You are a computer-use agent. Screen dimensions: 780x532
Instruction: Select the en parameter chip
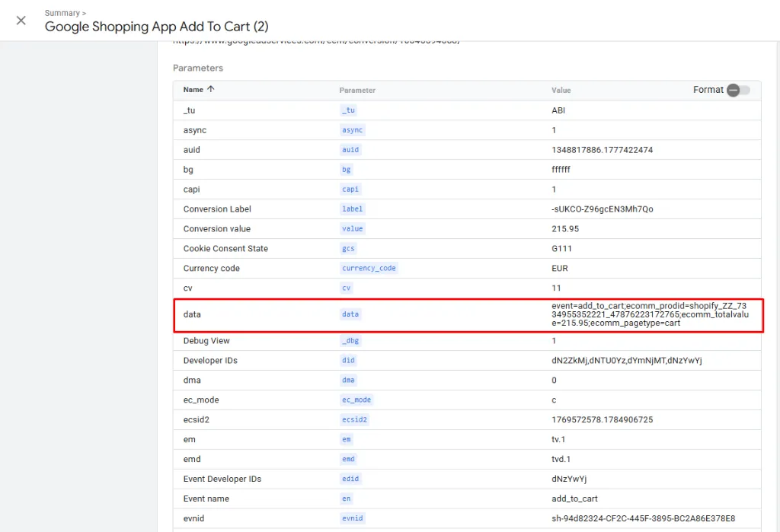347,499
